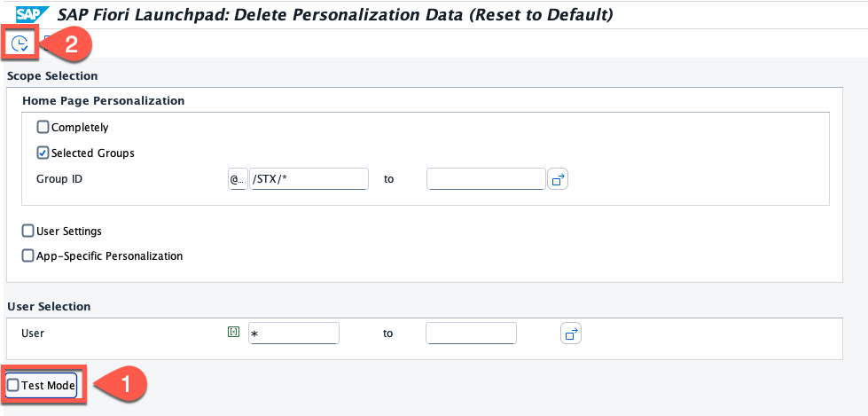Open Group ID selection options '@' button
The width and height of the screenshot is (868, 416).
click(237, 179)
